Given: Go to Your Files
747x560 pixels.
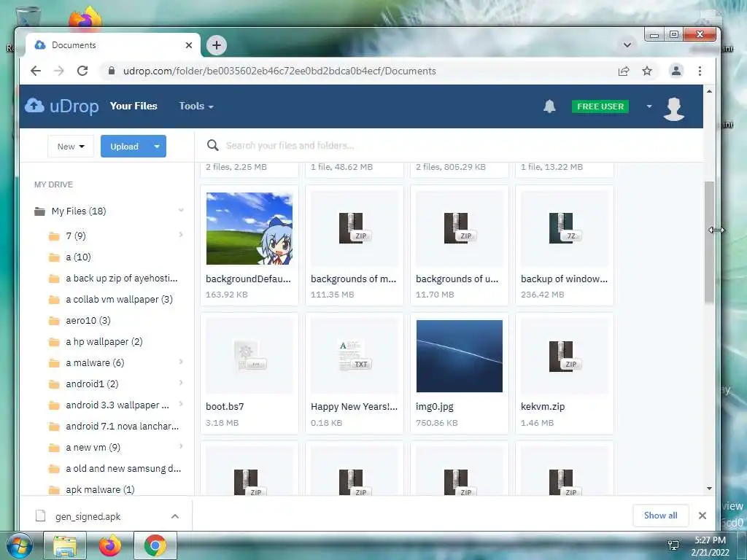Looking at the screenshot, I should tap(133, 106).
